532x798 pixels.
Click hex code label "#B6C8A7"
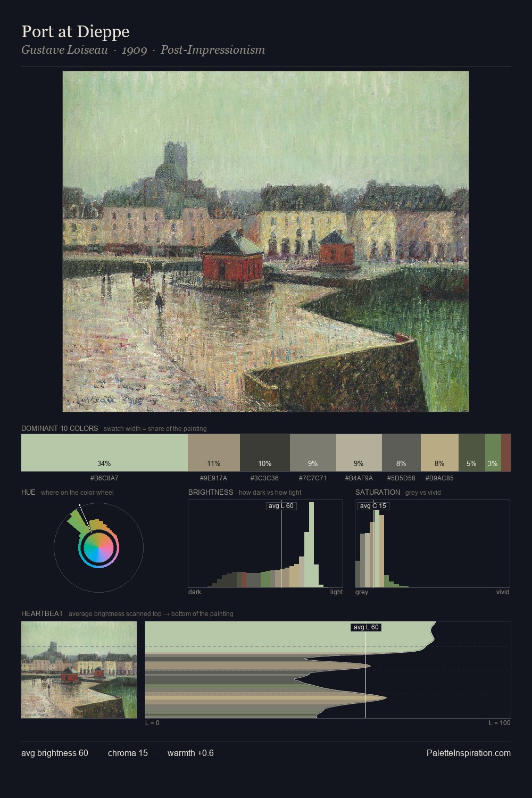point(104,478)
